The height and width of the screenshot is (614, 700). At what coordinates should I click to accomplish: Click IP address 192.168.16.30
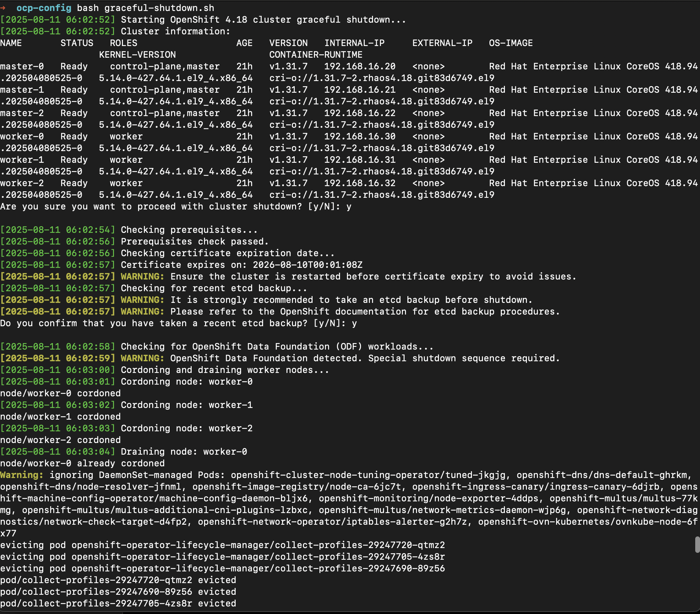360,136
